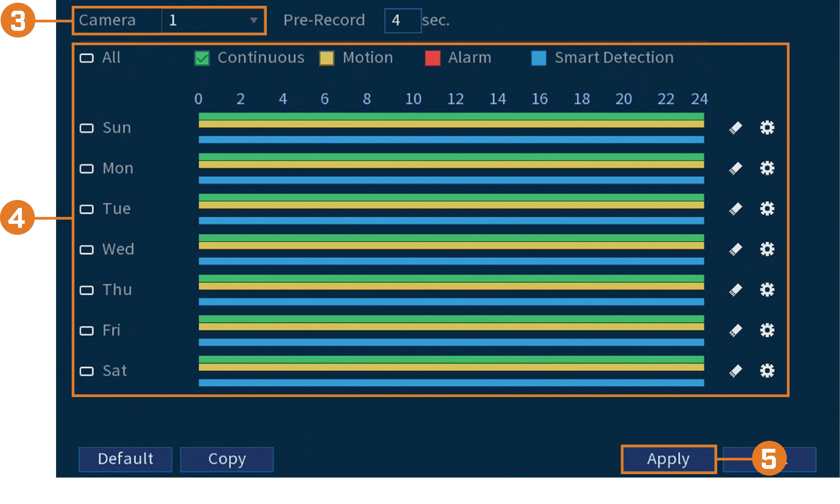Select the blue Smart Detection recording type

pyautogui.click(x=539, y=58)
